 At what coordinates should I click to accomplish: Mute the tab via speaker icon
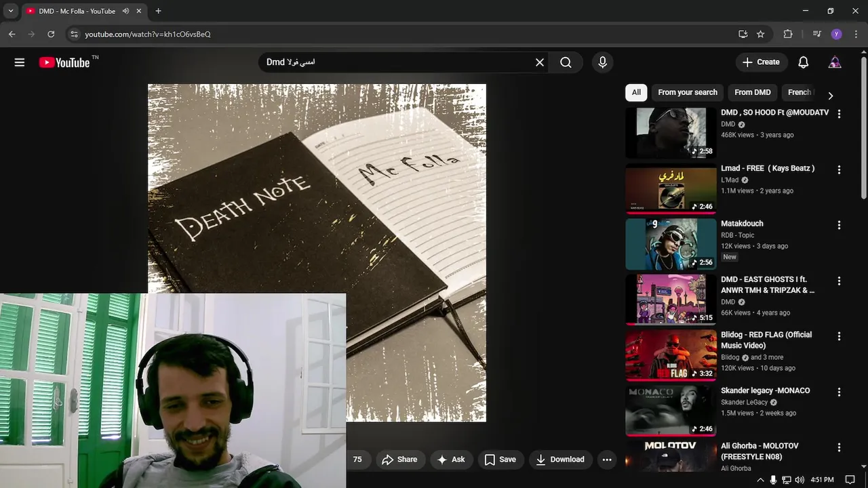click(125, 11)
